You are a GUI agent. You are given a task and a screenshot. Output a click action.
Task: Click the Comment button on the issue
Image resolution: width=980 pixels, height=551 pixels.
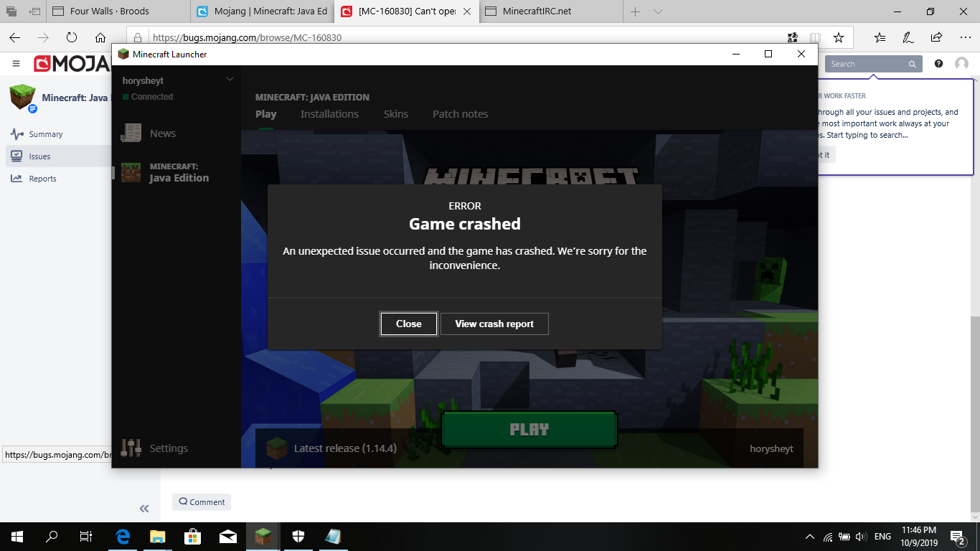(202, 502)
